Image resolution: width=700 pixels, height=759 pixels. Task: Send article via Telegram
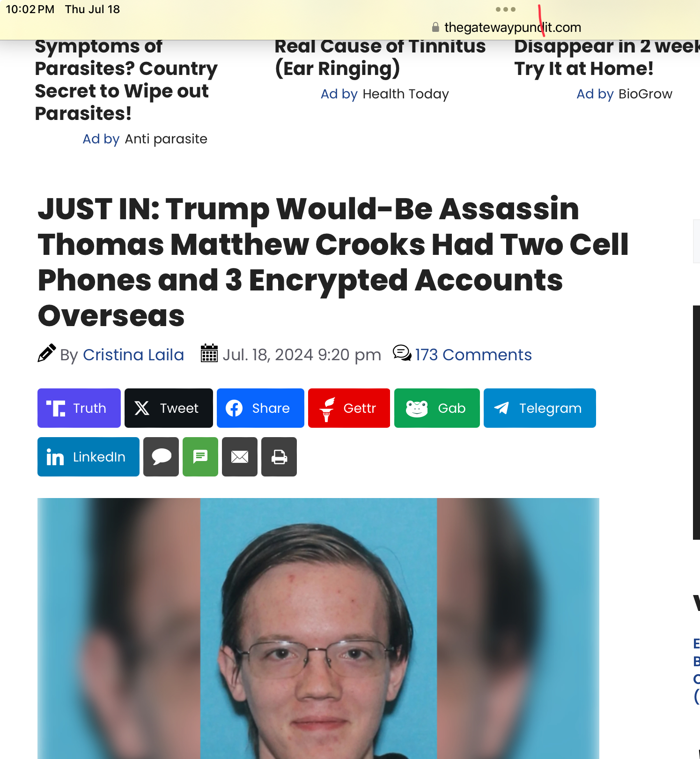(x=540, y=408)
